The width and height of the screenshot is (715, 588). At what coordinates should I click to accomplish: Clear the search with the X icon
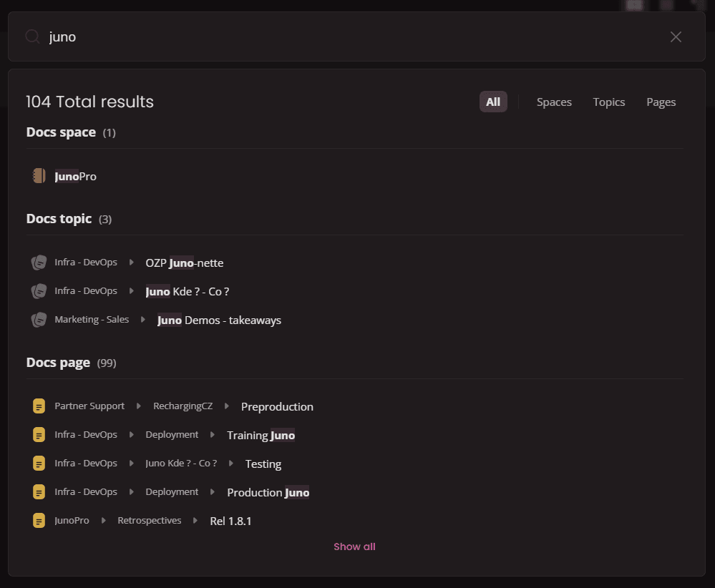(676, 37)
